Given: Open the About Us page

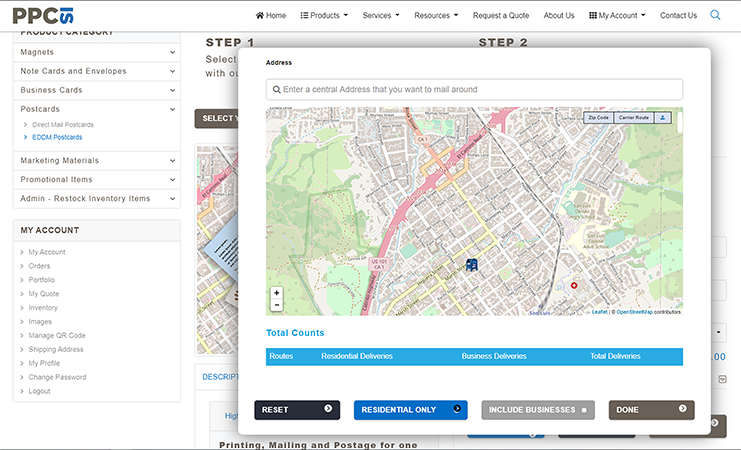Looking at the screenshot, I should pos(559,15).
